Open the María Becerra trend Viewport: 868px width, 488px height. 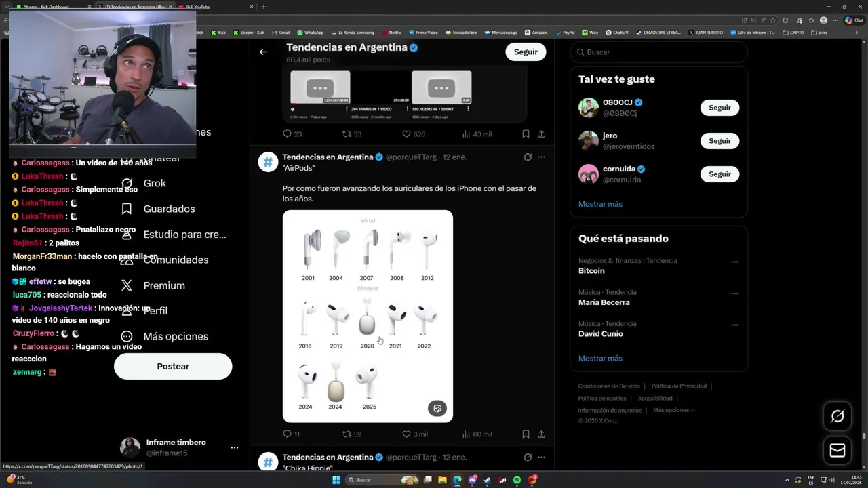pos(604,302)
